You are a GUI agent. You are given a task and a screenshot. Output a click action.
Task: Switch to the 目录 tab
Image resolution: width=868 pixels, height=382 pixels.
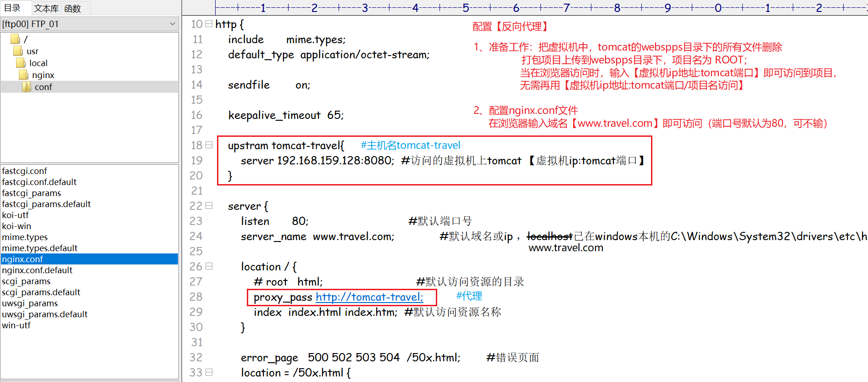click(13, 8)
